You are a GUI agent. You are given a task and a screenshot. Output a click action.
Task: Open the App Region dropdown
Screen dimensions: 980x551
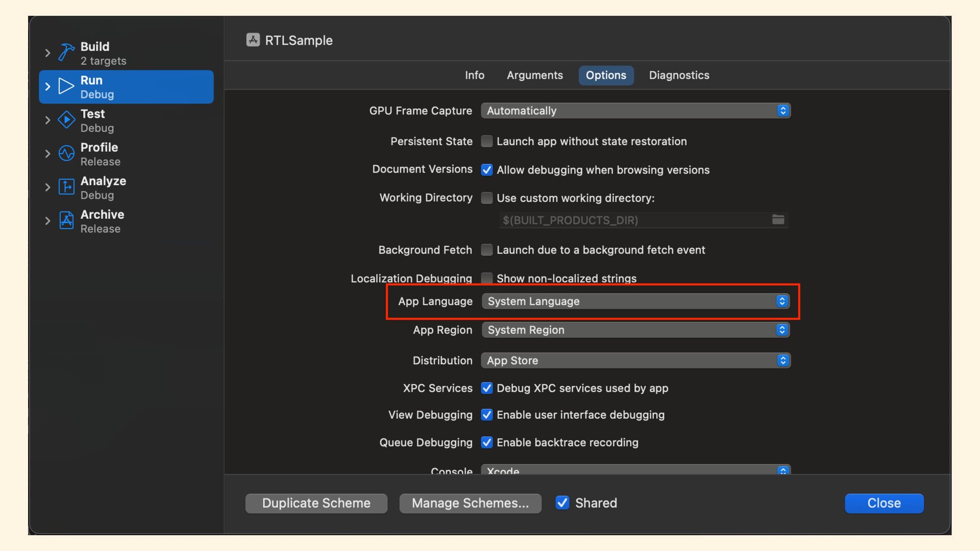635,330
